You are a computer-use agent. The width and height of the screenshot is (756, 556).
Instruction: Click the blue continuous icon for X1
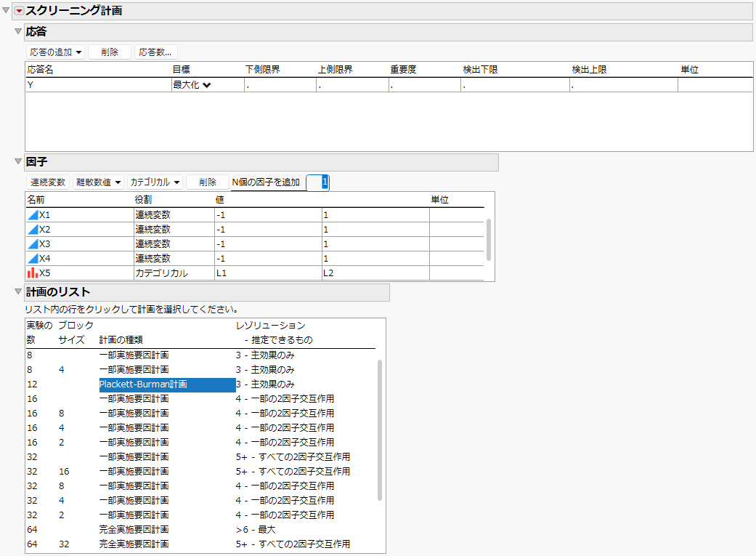(33, 215)
